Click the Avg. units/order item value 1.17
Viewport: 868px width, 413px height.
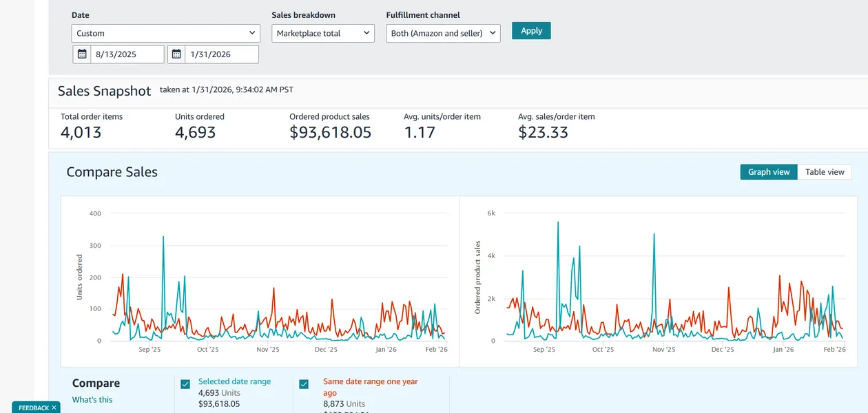pyautogui.click(x=420, y=133)
